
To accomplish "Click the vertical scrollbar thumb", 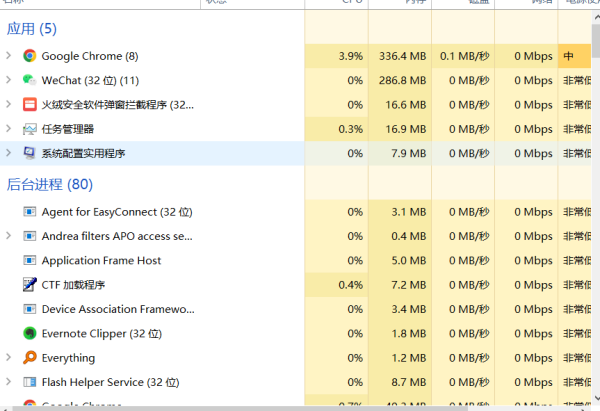I will coord(595,41).
